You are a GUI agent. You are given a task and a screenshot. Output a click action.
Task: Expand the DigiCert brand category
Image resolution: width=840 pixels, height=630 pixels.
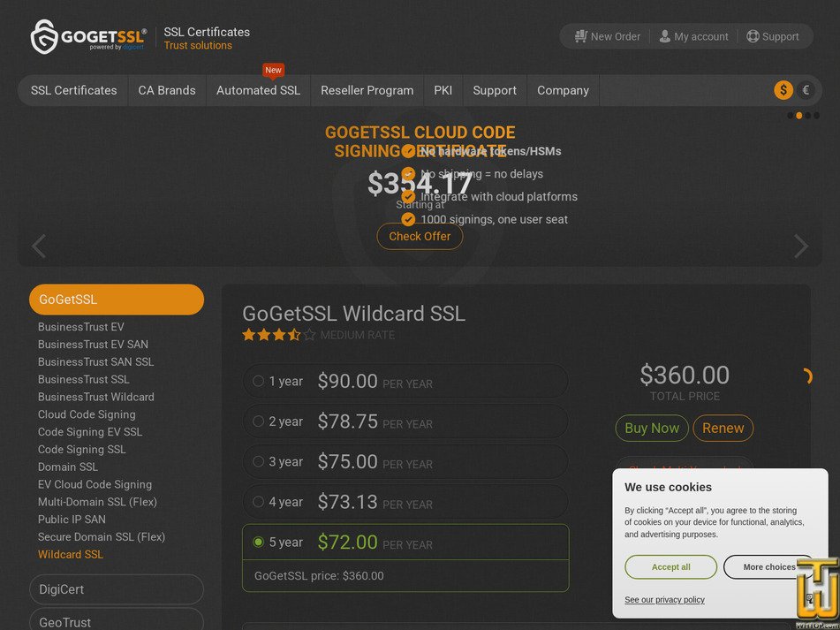tap(117, 589)
